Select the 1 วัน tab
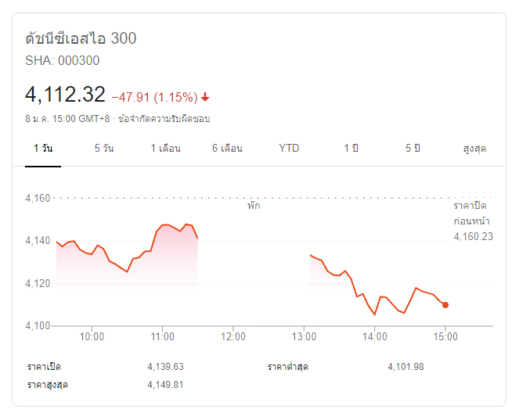This screenshot has height=420, width=519. pos(43,148)
